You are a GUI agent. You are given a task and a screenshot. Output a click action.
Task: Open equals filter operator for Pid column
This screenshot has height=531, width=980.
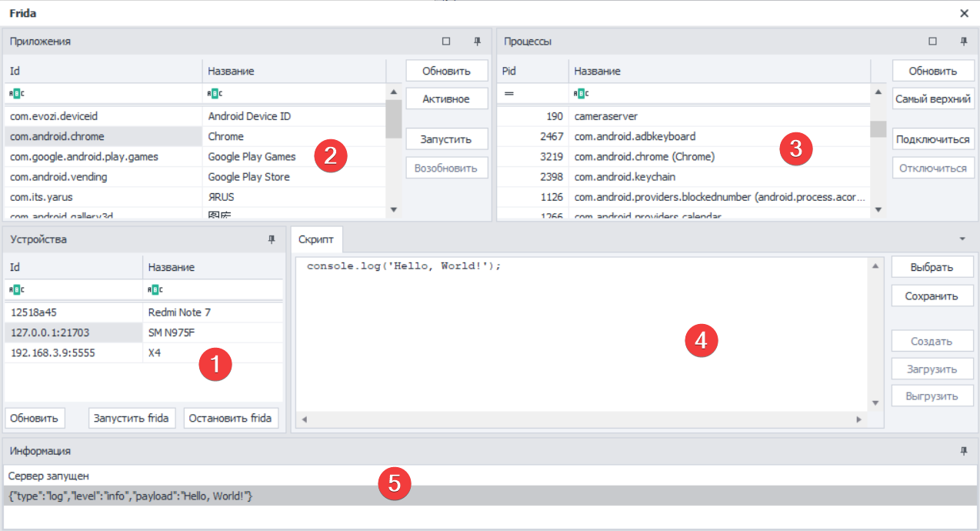click(x=508, y=93)
